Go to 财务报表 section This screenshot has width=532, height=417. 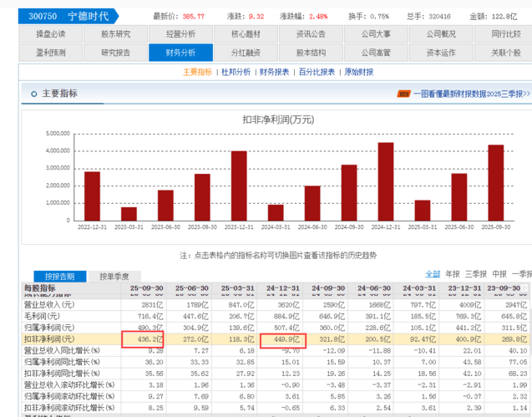click(274, 72)
